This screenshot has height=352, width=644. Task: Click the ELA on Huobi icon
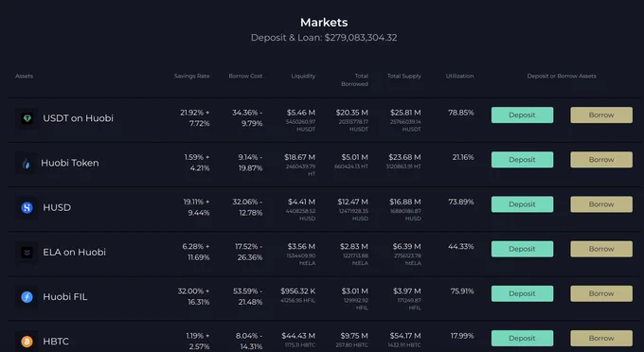click(x=27, y=253)
